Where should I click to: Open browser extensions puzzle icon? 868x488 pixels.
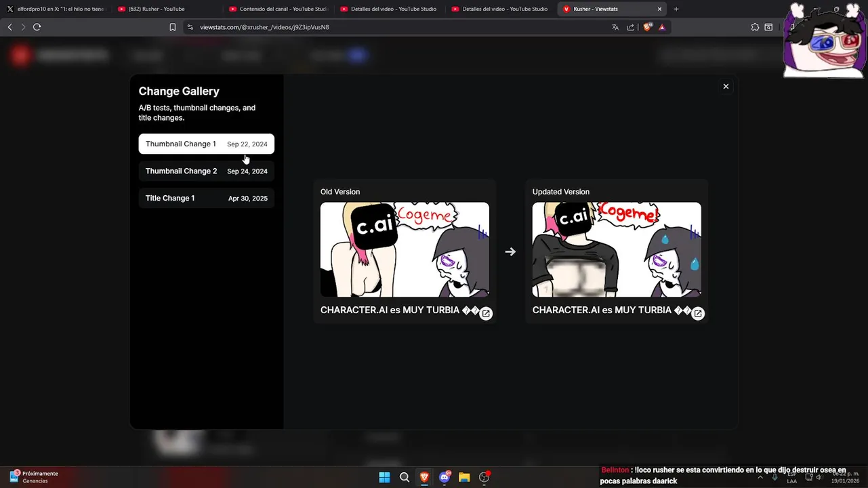[x=755, y=27]
